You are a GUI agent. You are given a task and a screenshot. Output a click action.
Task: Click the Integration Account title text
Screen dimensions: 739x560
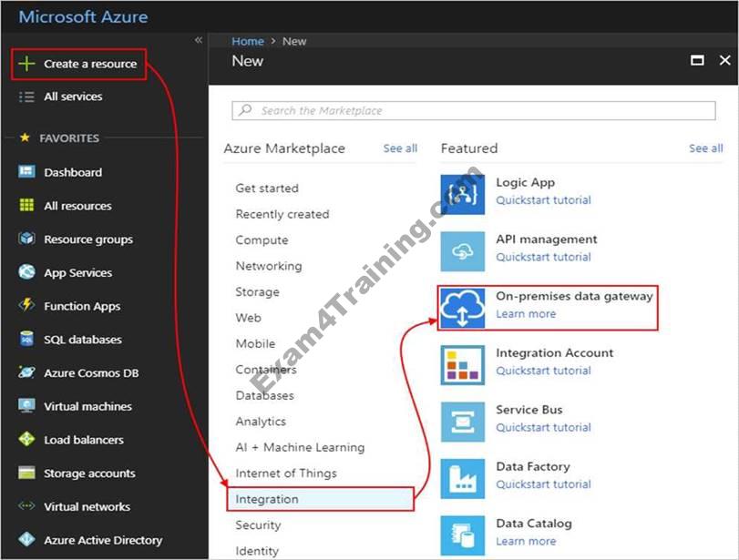pos(554,352)
